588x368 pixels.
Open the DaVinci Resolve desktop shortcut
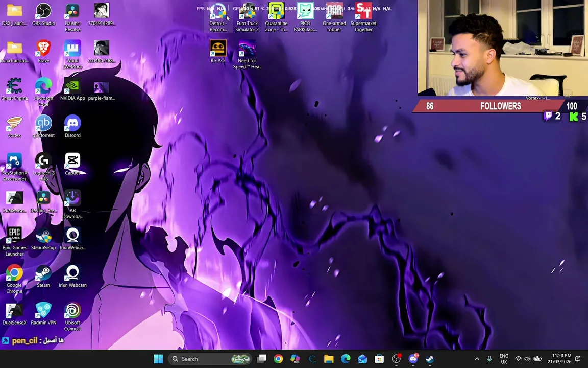(x=72, y=17)
